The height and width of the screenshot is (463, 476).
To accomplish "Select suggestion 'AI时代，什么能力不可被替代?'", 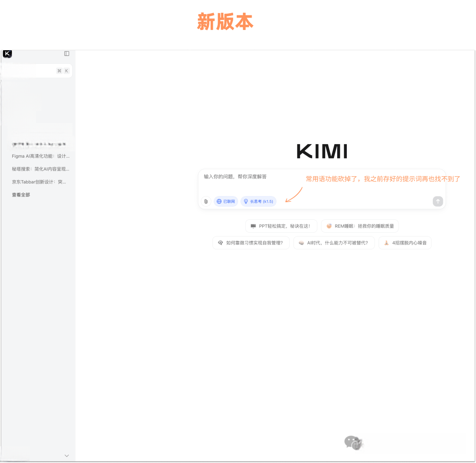I will point(334,243).
